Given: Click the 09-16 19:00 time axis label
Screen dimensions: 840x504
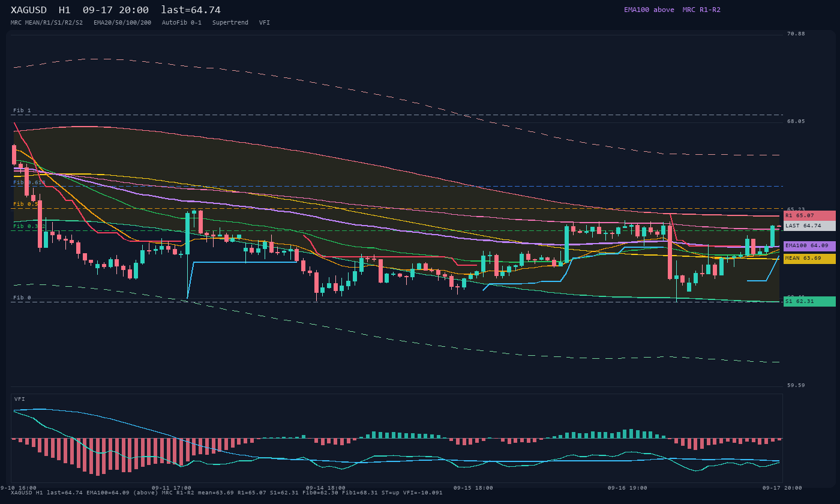Looking at the screenshot, I should (628, 488).
